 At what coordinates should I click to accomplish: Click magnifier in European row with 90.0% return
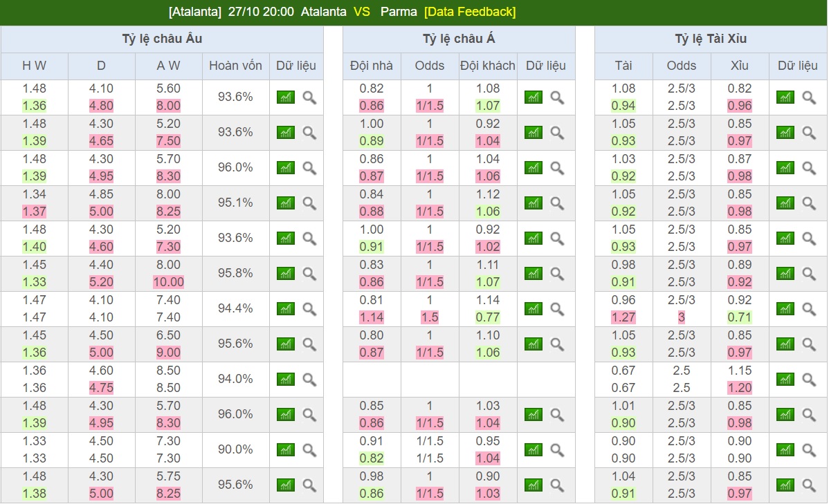point(309,450)
